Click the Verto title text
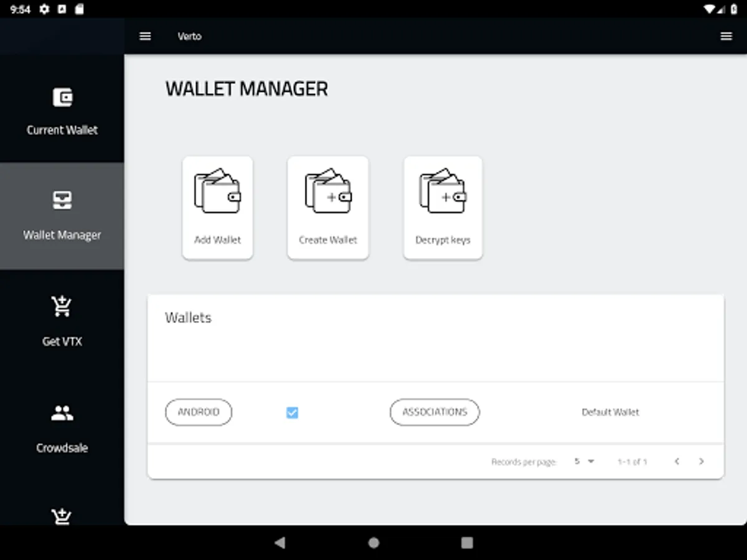Viewport: 747px width, 560px height. click(x=189, y=36)
